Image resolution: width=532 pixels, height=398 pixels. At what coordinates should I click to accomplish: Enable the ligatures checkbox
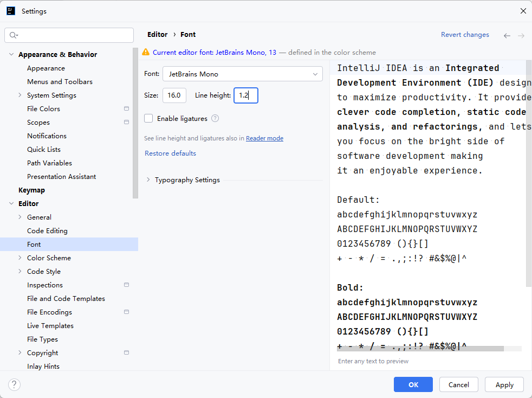coord(148,119)
